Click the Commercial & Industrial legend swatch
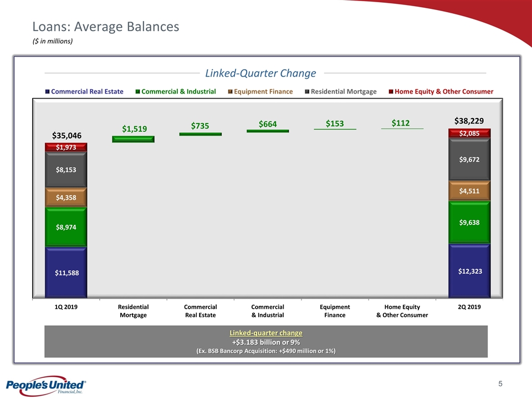This screenshot has height=399, width=532. 137,92
